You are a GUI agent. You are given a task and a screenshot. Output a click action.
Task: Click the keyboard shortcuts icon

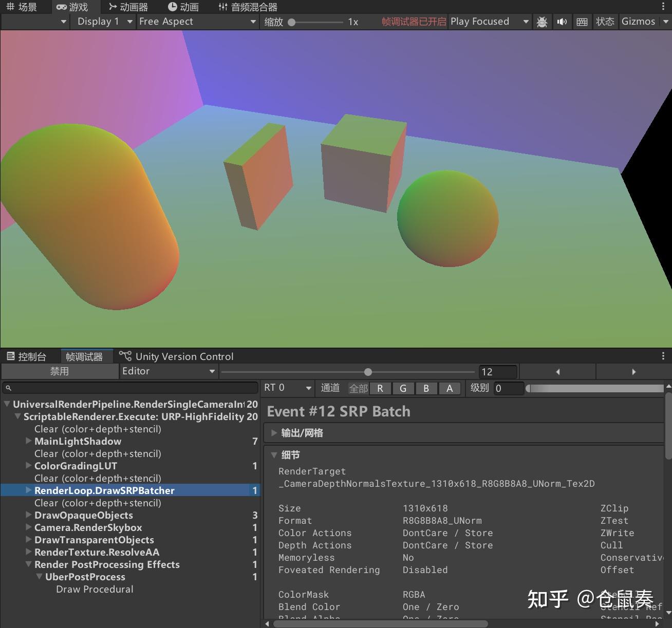tap(582, 22)
